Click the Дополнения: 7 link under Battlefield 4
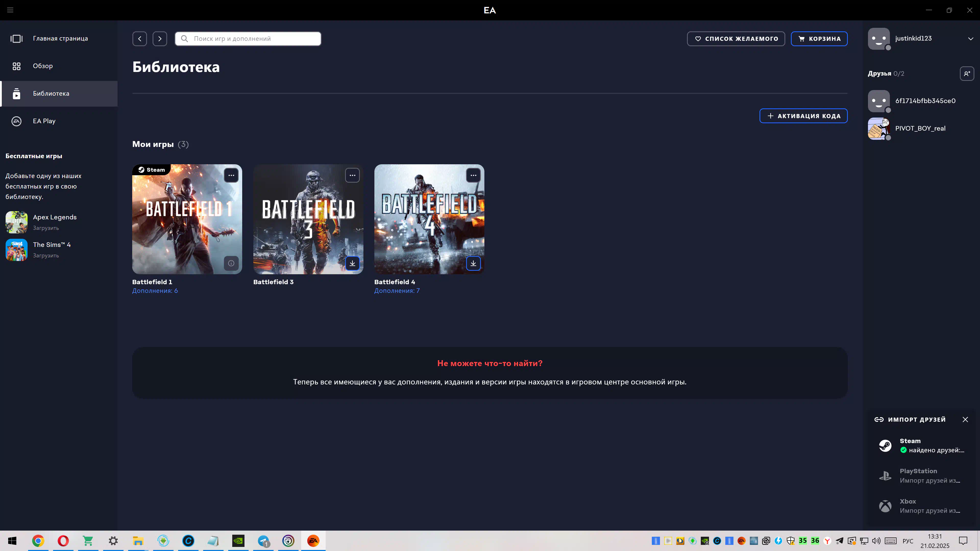Viewport: 980px width, 551px height. pyautogui.click(x=397, y=291)
